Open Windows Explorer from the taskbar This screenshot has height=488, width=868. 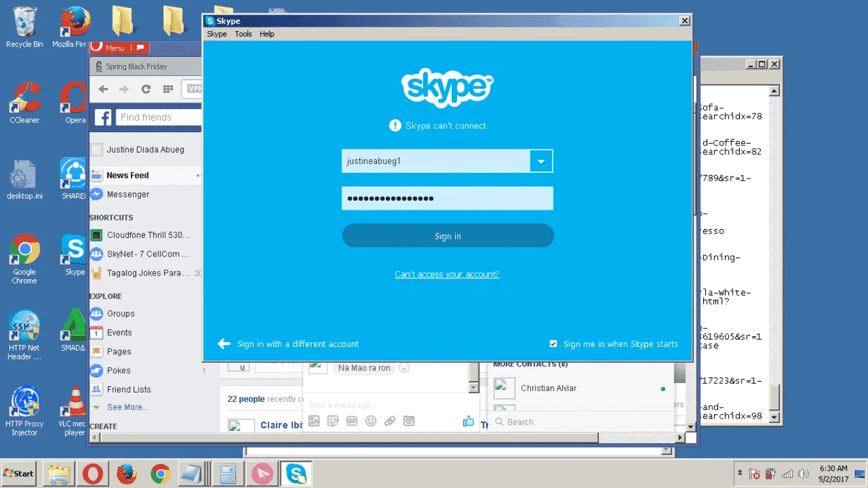pyautogui.click(x=58, y=474)
